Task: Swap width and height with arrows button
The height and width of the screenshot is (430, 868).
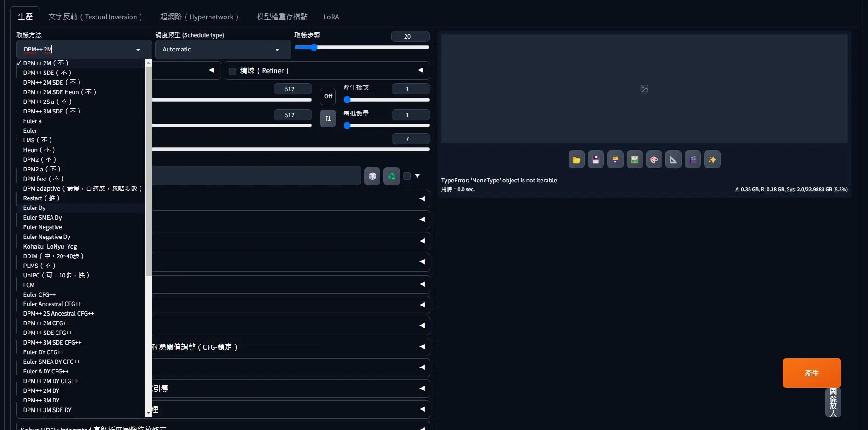Action: pos(328,119)
